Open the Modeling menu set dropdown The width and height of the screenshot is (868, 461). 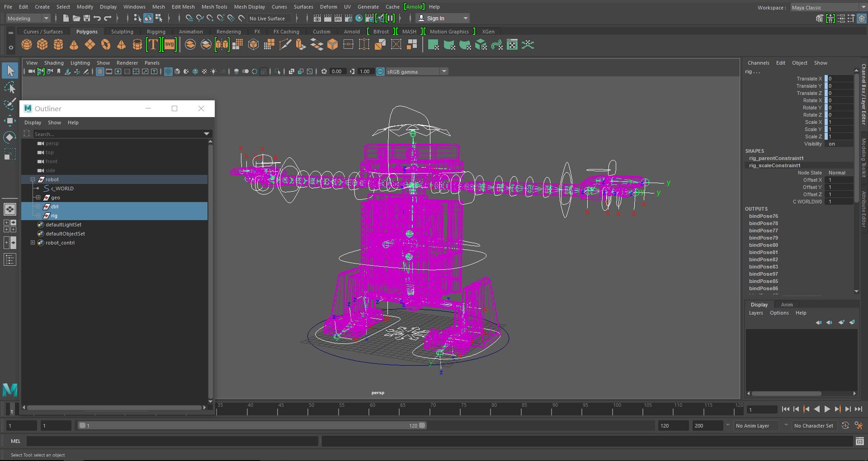point(28,19)
